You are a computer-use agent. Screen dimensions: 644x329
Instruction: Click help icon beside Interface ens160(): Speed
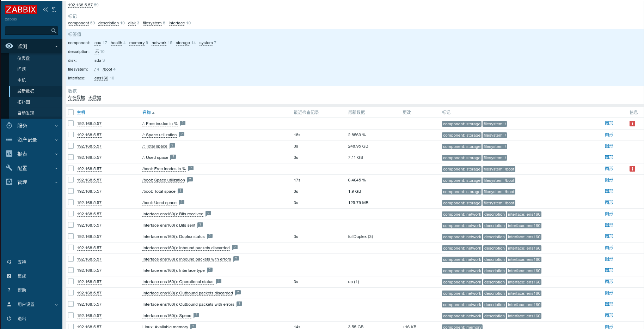[196, 315]
